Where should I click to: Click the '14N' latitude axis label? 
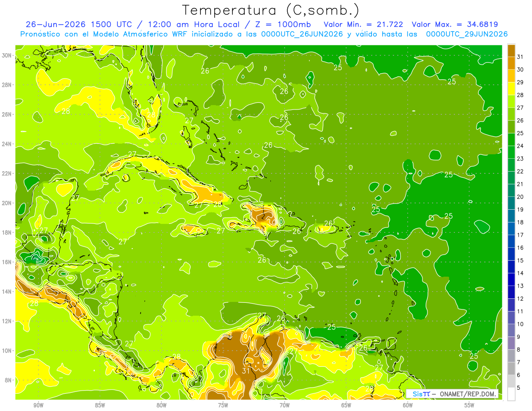pos(8,291)
